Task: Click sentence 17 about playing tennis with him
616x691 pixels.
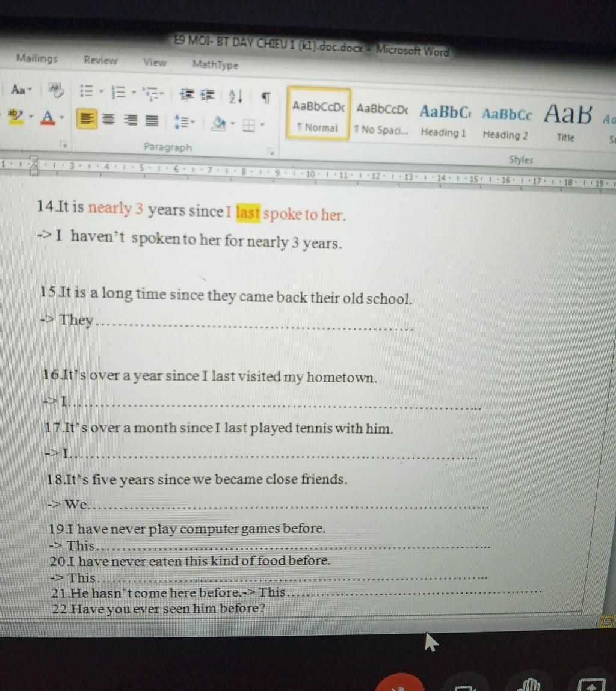Action: [219, 428]
